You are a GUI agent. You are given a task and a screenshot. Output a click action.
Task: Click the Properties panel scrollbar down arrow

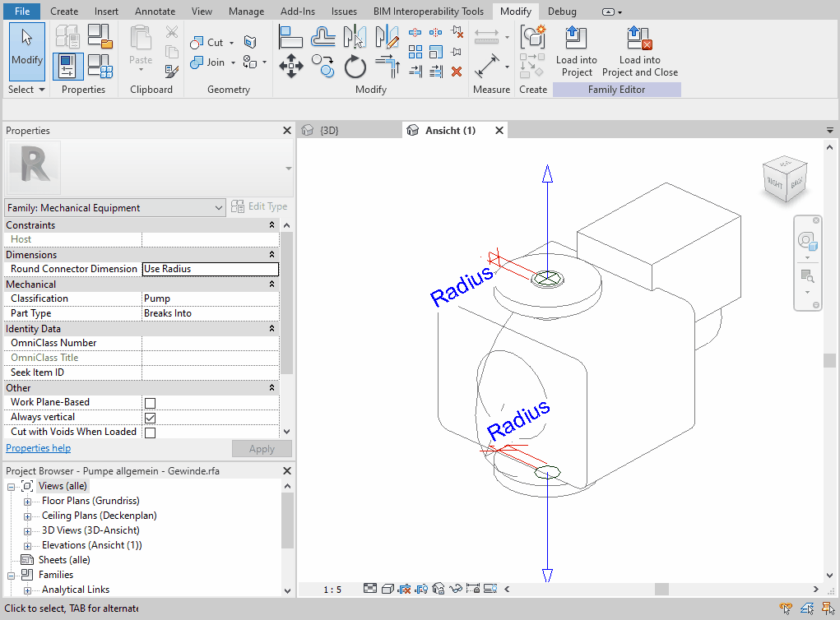[287, 432]
